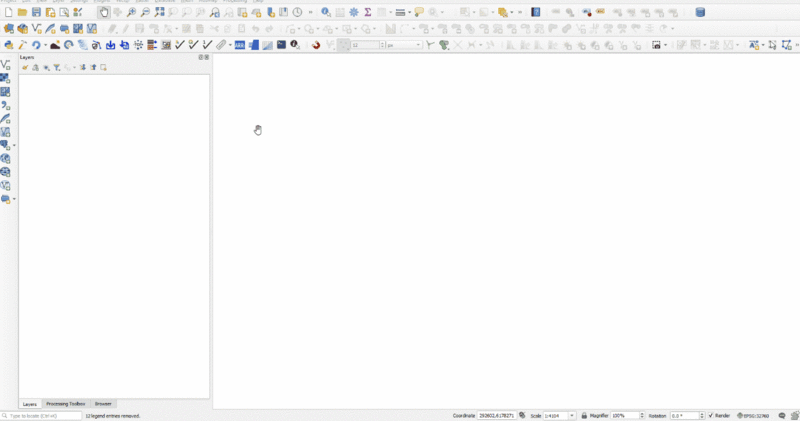The height and width of the screenshot is (421, 800).
Task: Click the EPSG:32760 CRS button
Action: tap(753, 415)
